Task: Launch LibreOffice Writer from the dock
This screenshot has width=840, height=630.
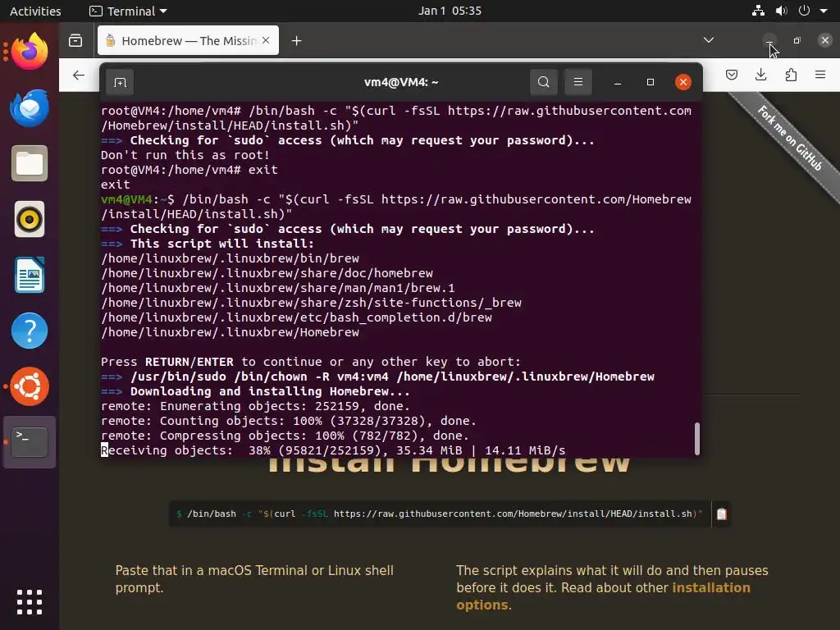Action: tap(30, 275)
